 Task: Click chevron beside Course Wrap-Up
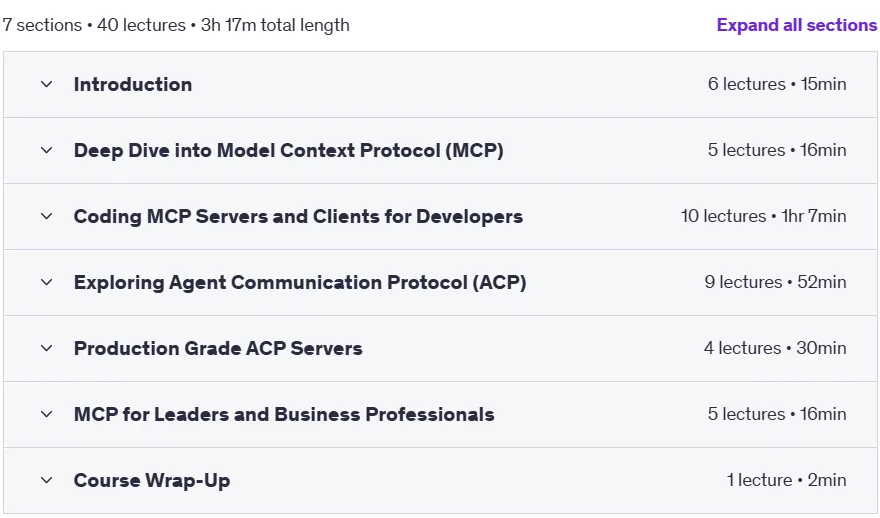click(47, 480)
